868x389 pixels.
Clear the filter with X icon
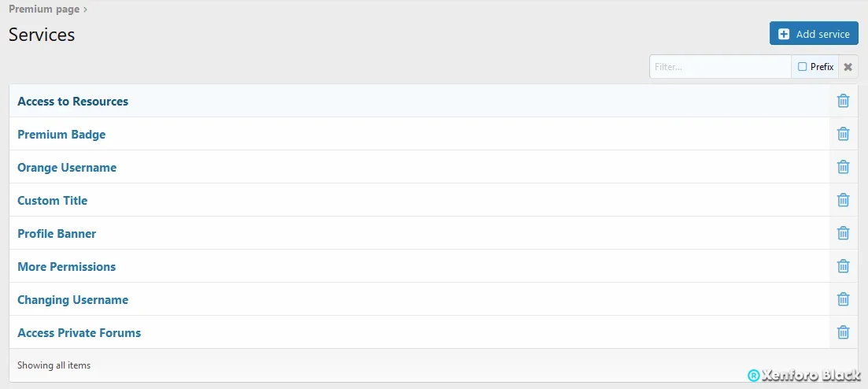coord(848,66)
